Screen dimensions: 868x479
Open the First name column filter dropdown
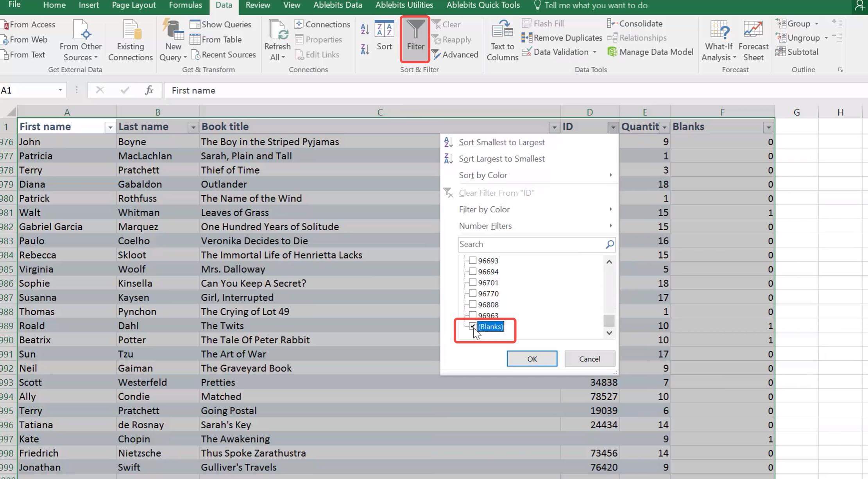click(x=110, y=127)
